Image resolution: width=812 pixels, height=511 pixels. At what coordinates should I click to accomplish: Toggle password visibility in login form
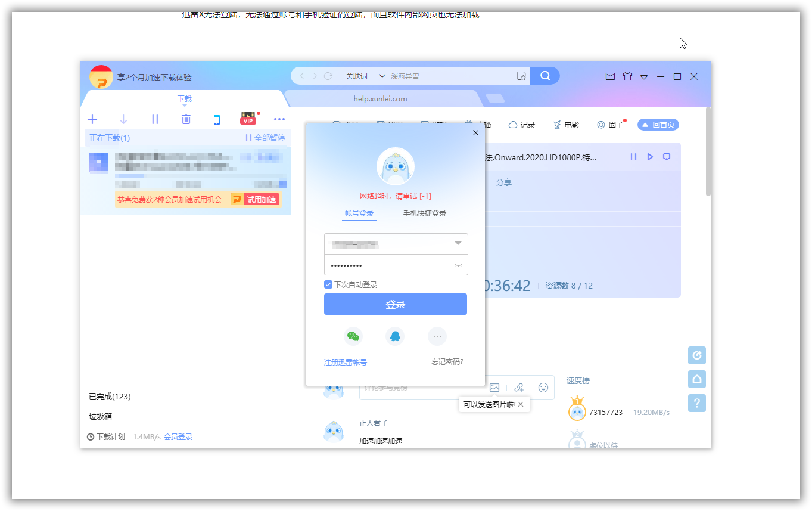459,264
